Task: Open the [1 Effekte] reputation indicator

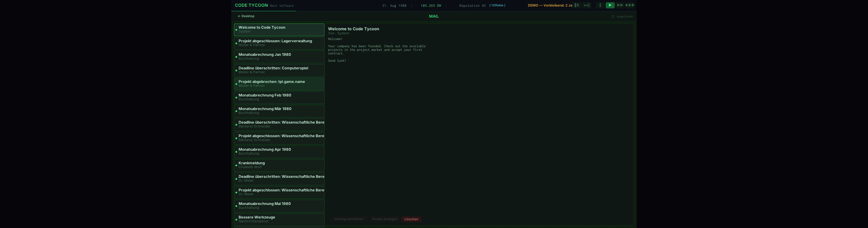Action: click(497, 5)
